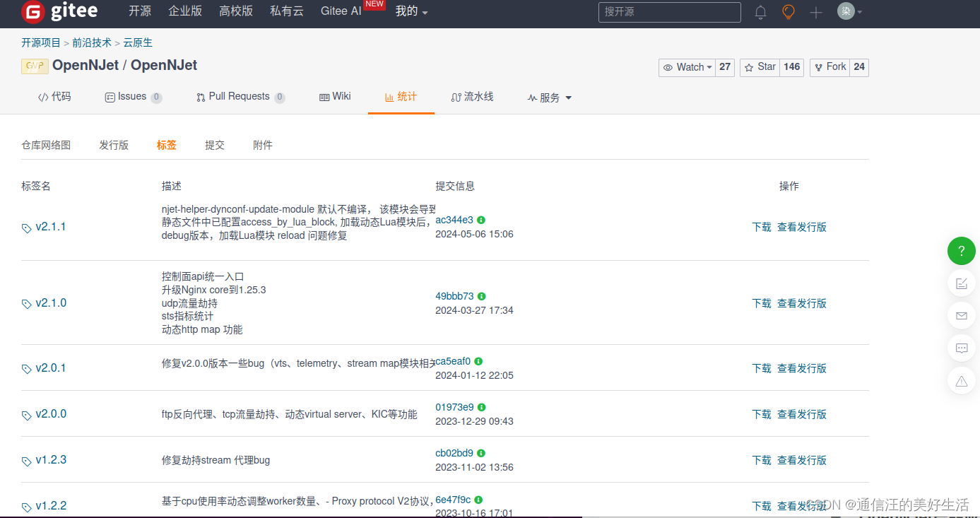Viewport: 980px width, 518px height.
Task: Select the 标签 sub-tab
Action: [x=167, y=145]
